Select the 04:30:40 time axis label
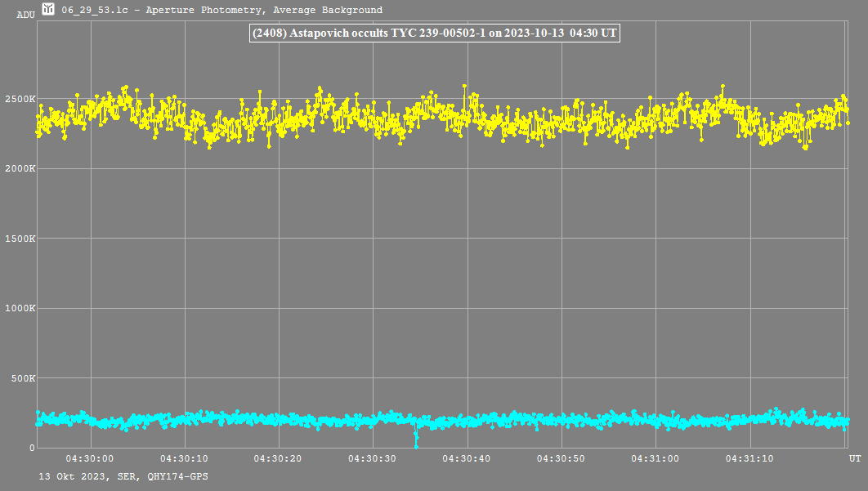This screenshot has height=491, width=868. coord(466,459)
